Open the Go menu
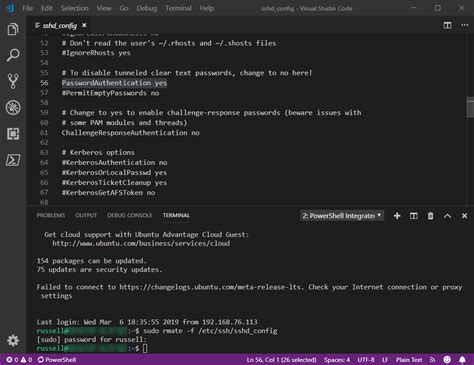Image resolution: width=474 pixels, height=365 pixels. click(x=124, y=8)
